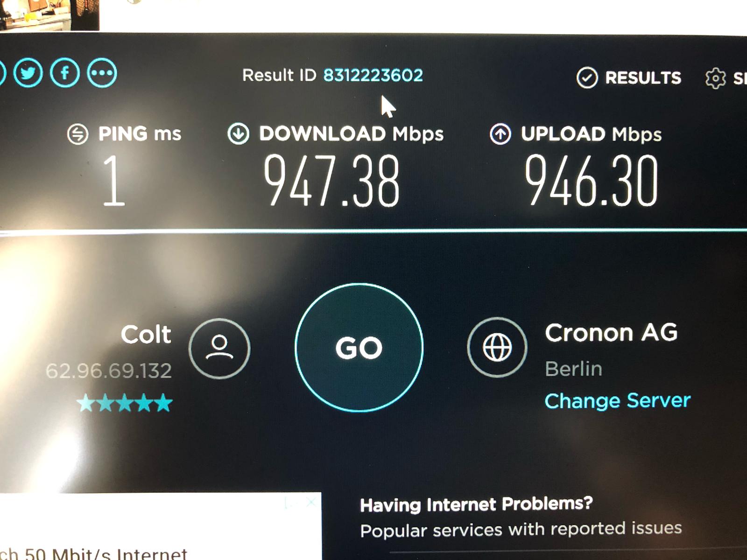This screenshot has height=560, width=747.
Task: Start speed test with GO button
Action: click(359, 347)
